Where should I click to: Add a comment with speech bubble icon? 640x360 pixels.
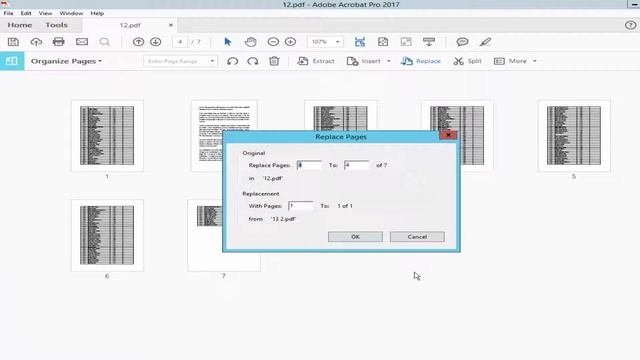tap(462, 42)
